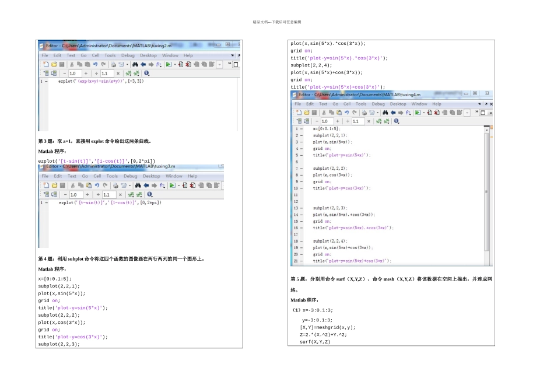Click the Save disk icon in the tuxing4.m editor

pyautogui.click(x=314, y=113)
